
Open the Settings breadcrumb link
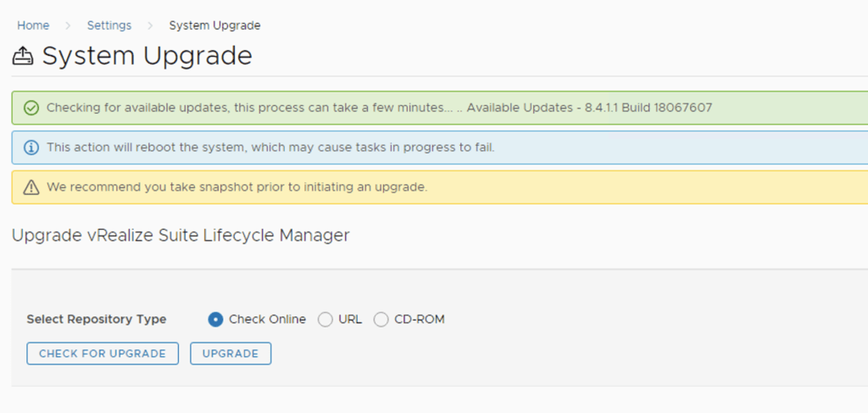[x=108, y=25]
